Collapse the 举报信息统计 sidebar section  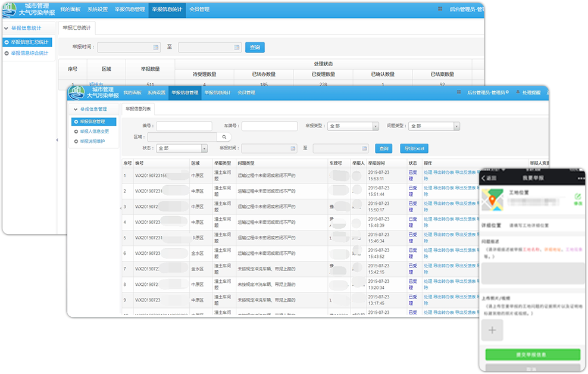click(6, 28)
